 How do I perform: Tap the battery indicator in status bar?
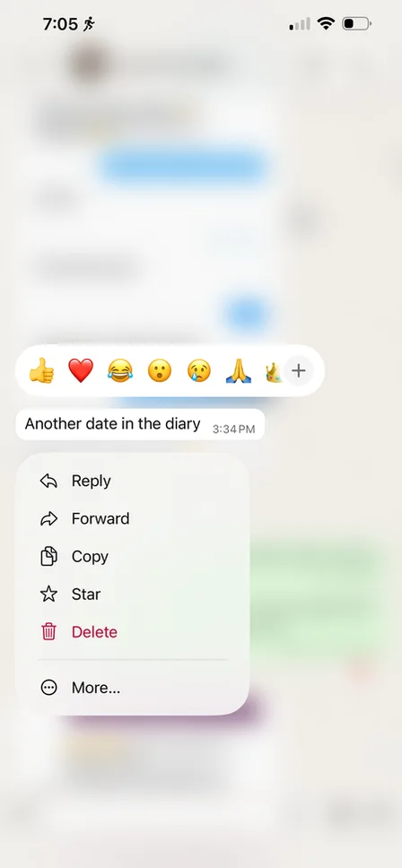356,24
